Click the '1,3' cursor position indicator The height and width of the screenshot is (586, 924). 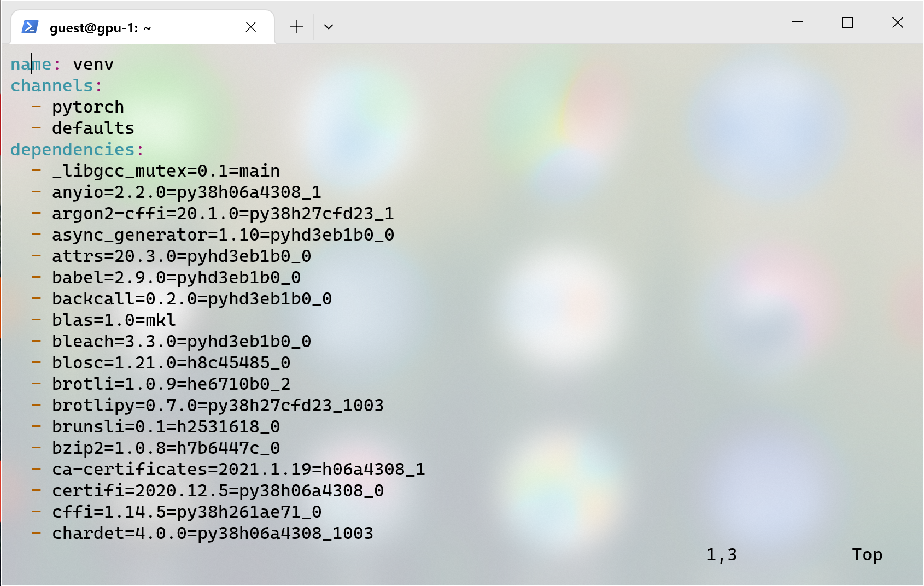[722, 555]
